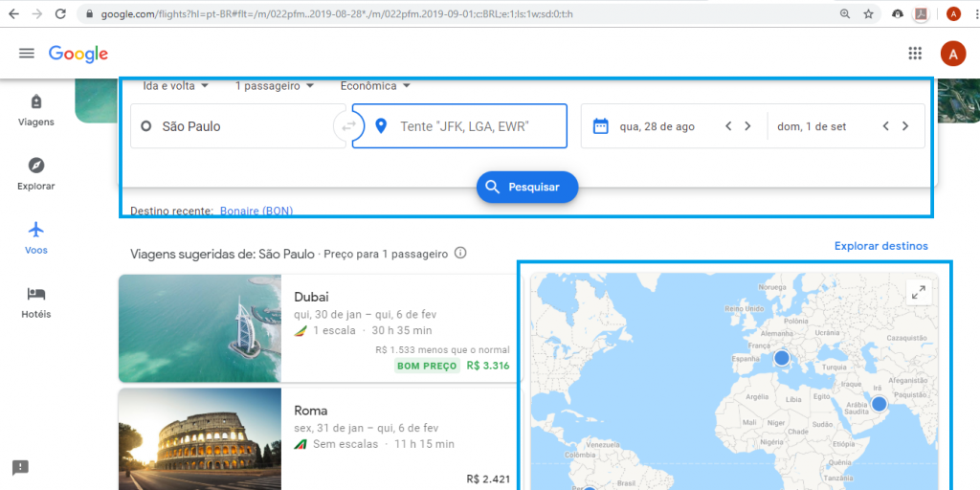Click the map marker over Italy
980x490 pixels.
(x=782, y=358)
